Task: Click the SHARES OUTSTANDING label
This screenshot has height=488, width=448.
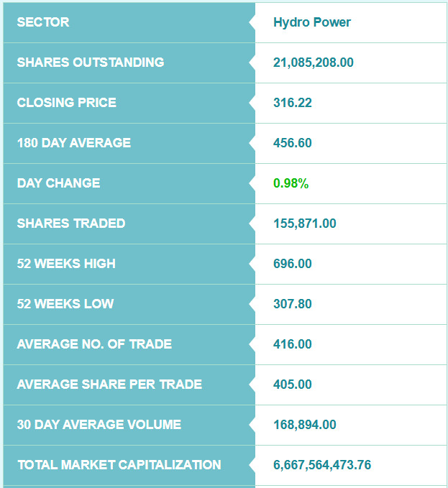Action: tap(91, 63)
